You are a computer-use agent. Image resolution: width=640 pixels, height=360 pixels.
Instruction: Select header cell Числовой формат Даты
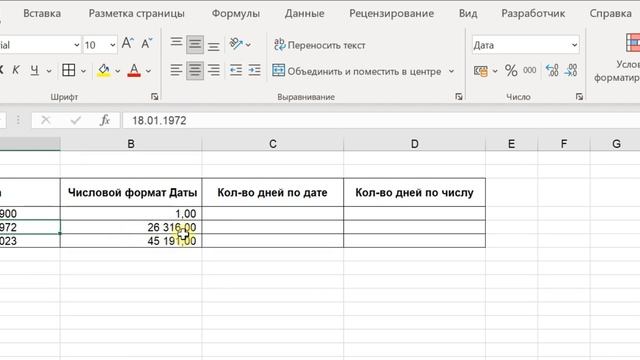point(131,192)
